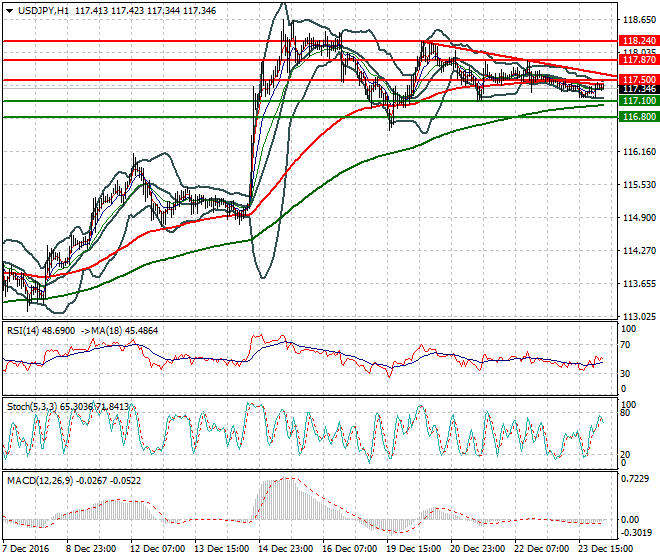660x560 pixels.
Task: Select the 118.240 red resistance price label
Action: coord(639,41)
